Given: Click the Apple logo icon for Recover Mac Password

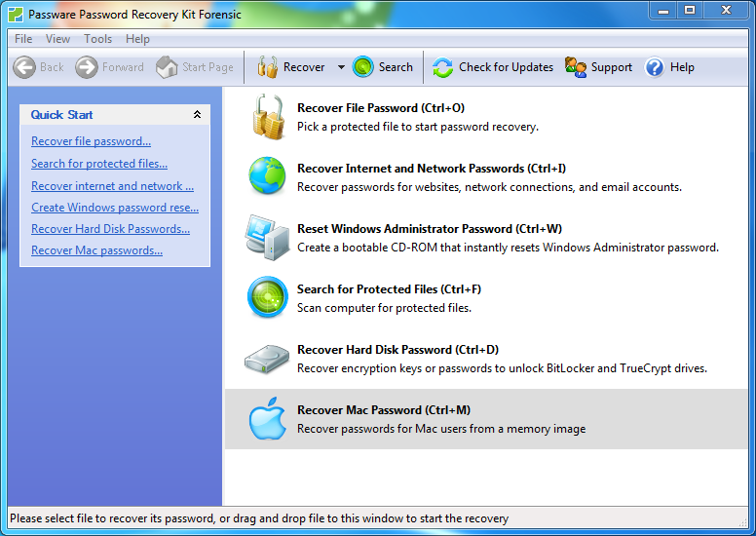Looking at the screenshot, I should tap(267, 419).
